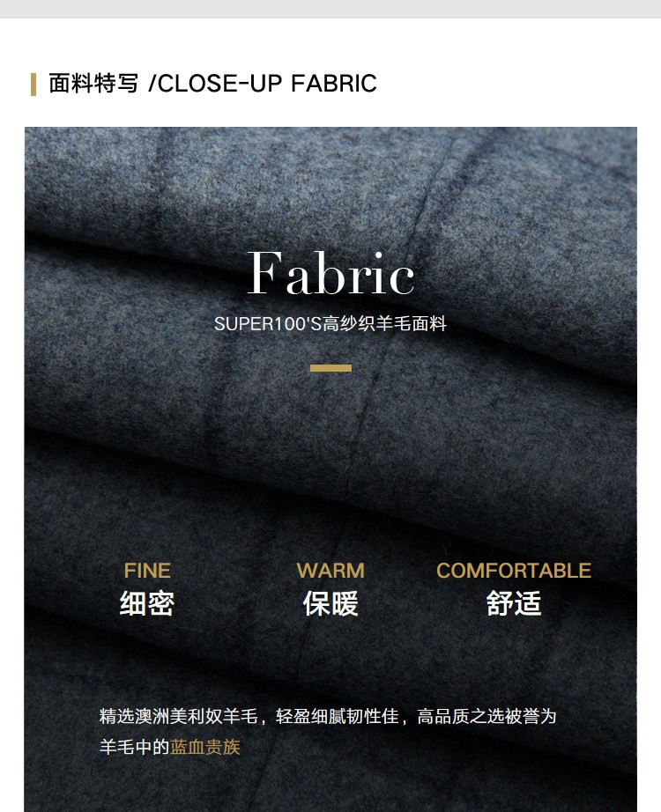Click the 轻盈细腻韧性佳 phrase
661x812 pixels.
[x=338, y=716]
